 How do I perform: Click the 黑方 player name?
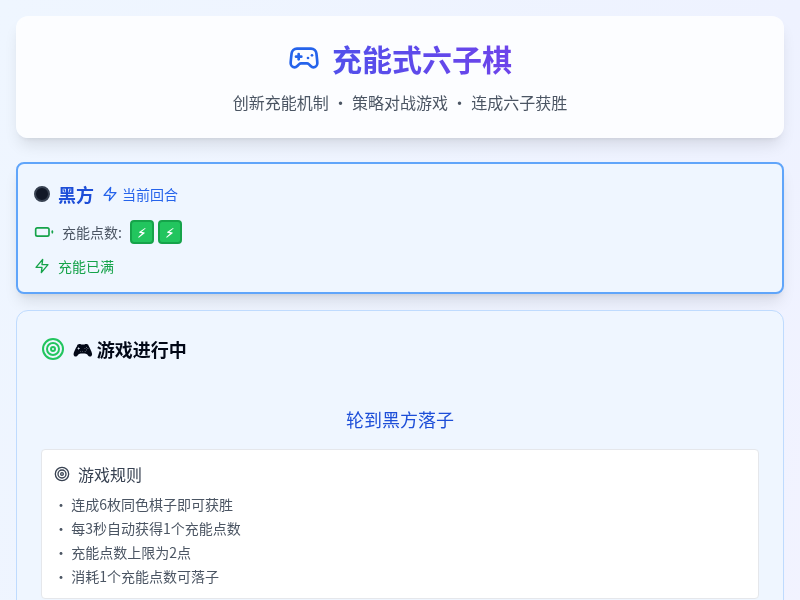[x=76, y=195]
